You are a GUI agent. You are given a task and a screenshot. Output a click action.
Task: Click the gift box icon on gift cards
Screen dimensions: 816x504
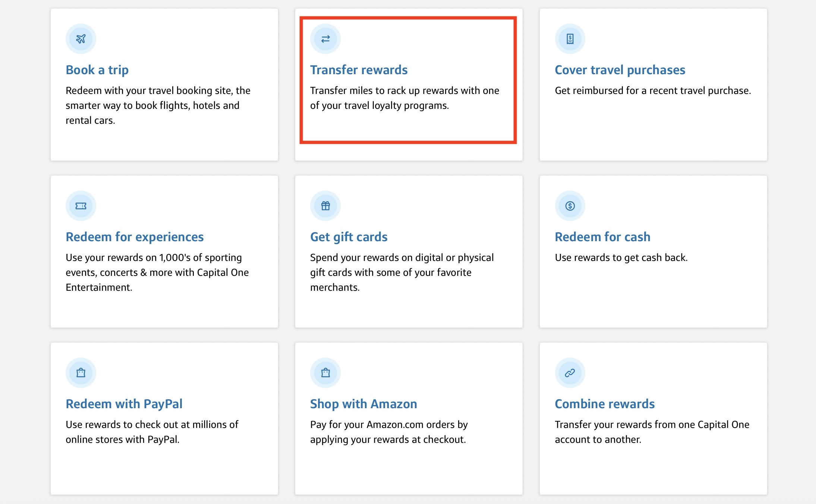click(325, 206)
